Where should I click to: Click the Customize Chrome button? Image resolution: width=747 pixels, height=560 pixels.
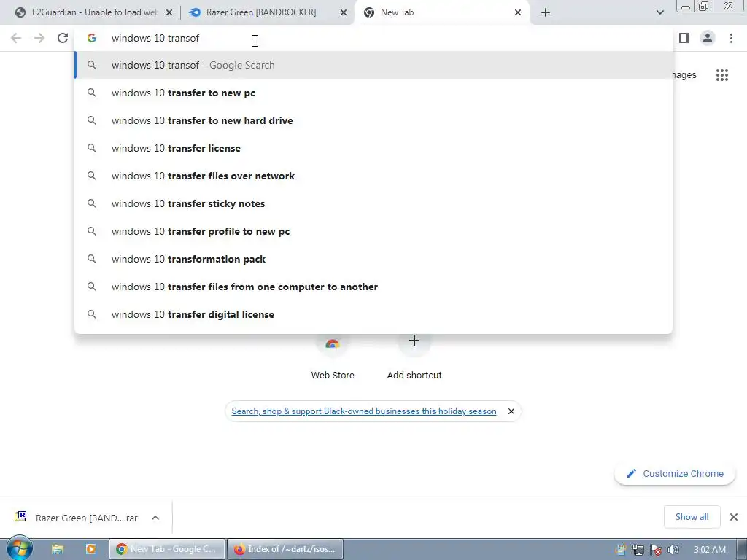(x=675, y=473)
